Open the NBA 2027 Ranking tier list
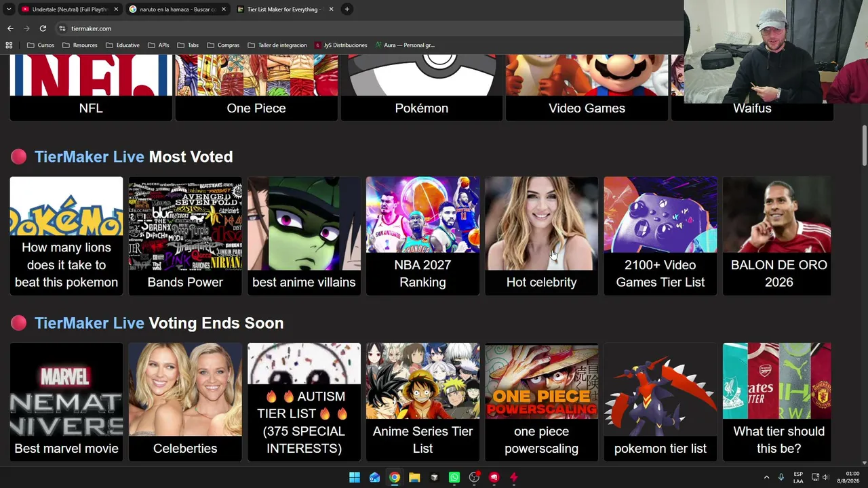868x488 pixels. click(422, 236)
